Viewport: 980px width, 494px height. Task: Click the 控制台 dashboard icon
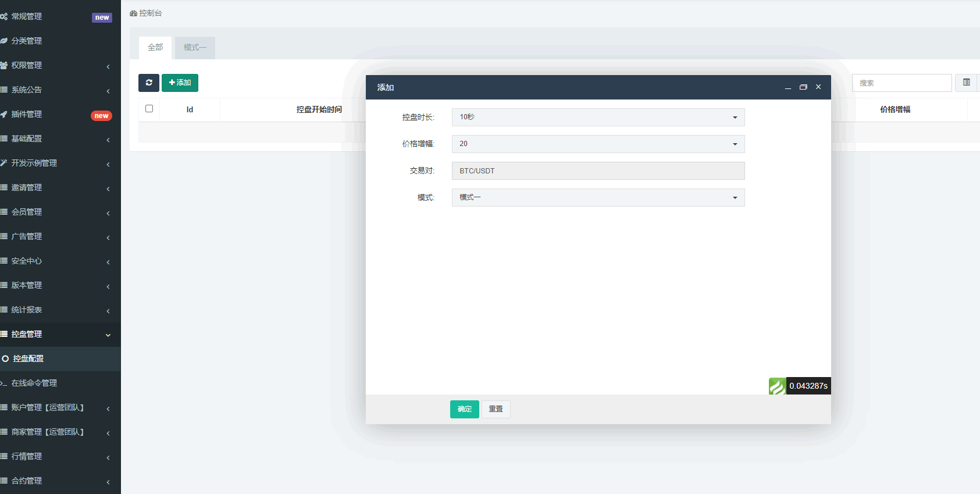tap(134, 13)
